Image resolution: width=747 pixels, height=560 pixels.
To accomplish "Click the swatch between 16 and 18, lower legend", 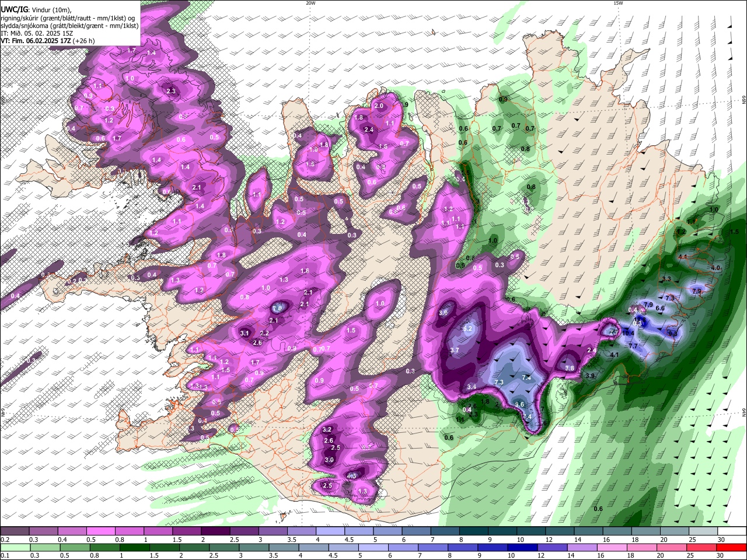I will point(612,548).
